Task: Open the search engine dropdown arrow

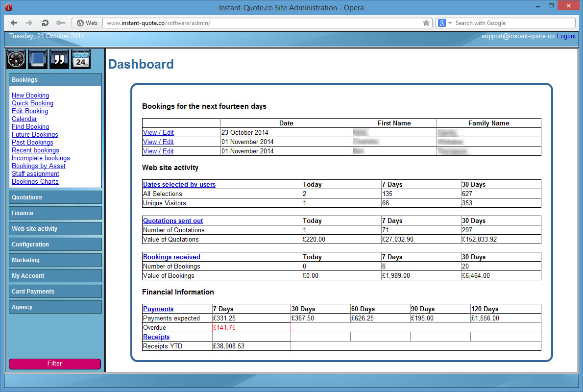Action: 450,23
